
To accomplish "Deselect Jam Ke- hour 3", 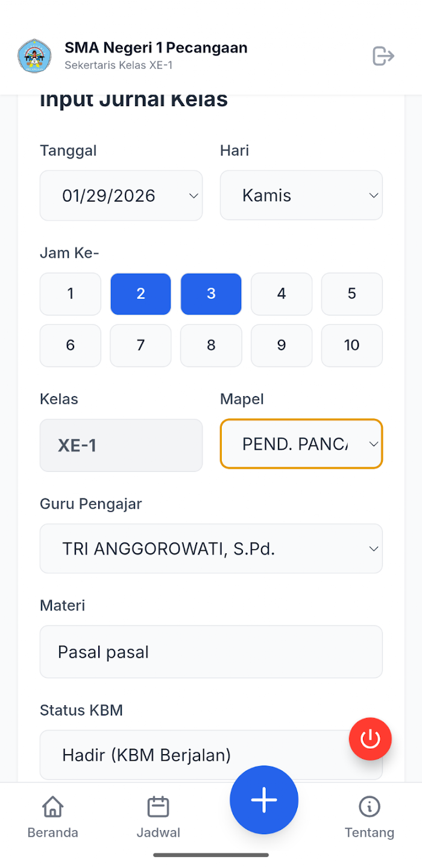I will coord(211,294).
